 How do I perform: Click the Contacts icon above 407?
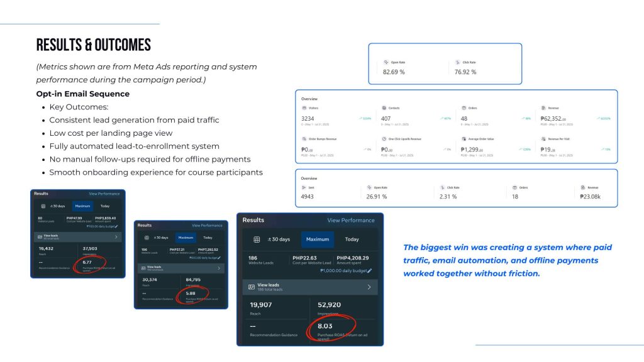(384, 108)
